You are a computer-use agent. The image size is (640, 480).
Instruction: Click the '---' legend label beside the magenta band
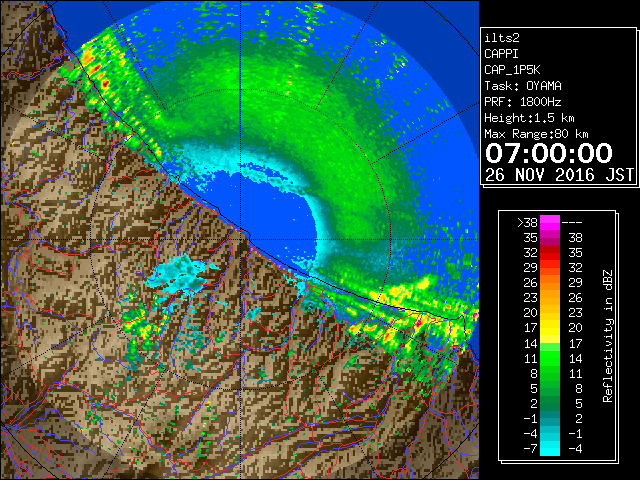(572, 223)
